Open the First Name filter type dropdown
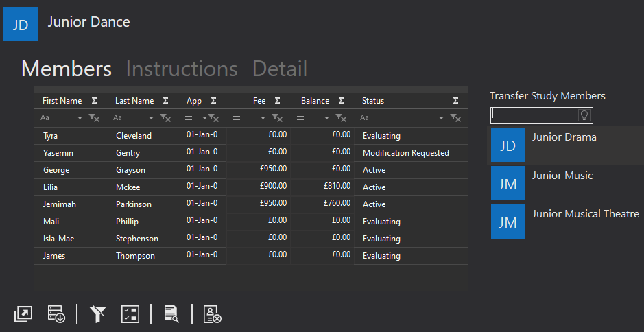Screen dimensions: 644x332 coord(80,119)
